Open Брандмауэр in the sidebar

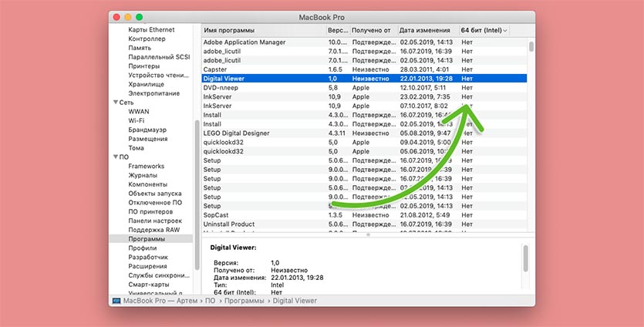click(147, 130)
